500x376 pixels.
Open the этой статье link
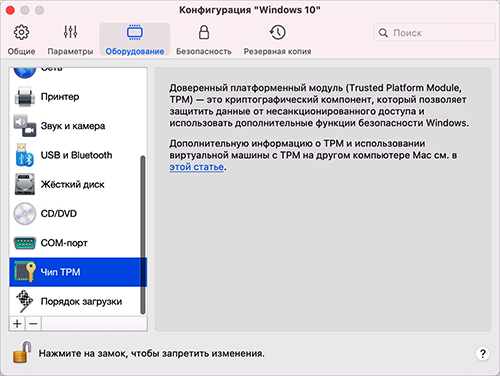[x=196, y=167]
